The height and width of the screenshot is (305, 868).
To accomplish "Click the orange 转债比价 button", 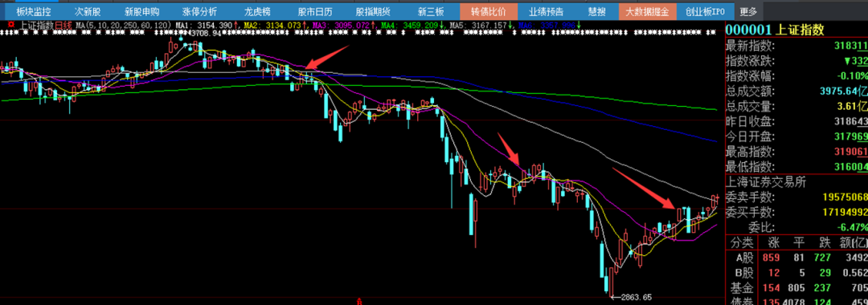I will pyautogui.click(x=489, y=11).
